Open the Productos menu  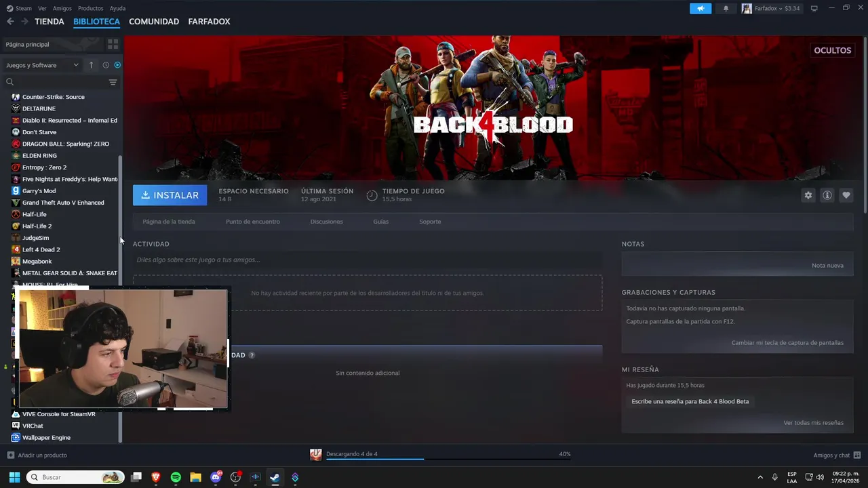[x=90, y=8]
